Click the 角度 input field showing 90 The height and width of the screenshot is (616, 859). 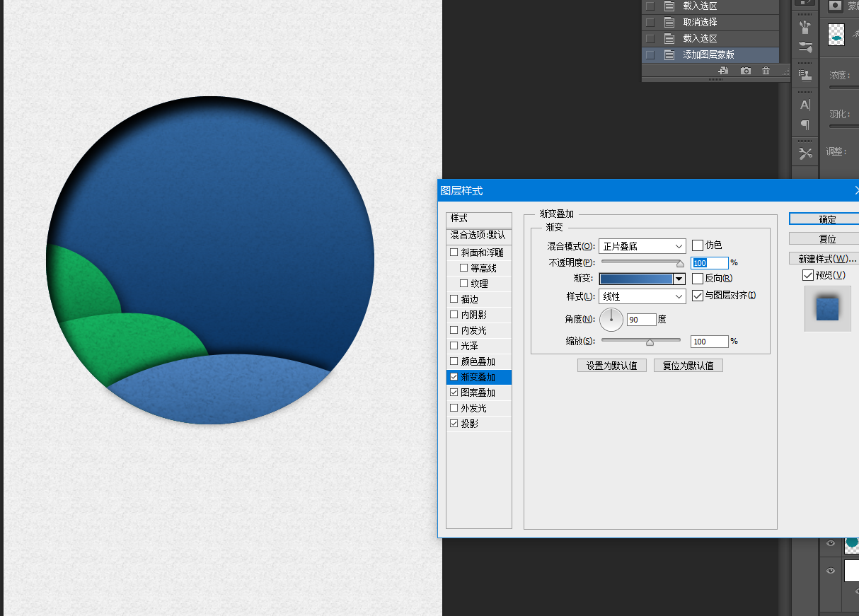pyautogui.click(x=642, y=320)
